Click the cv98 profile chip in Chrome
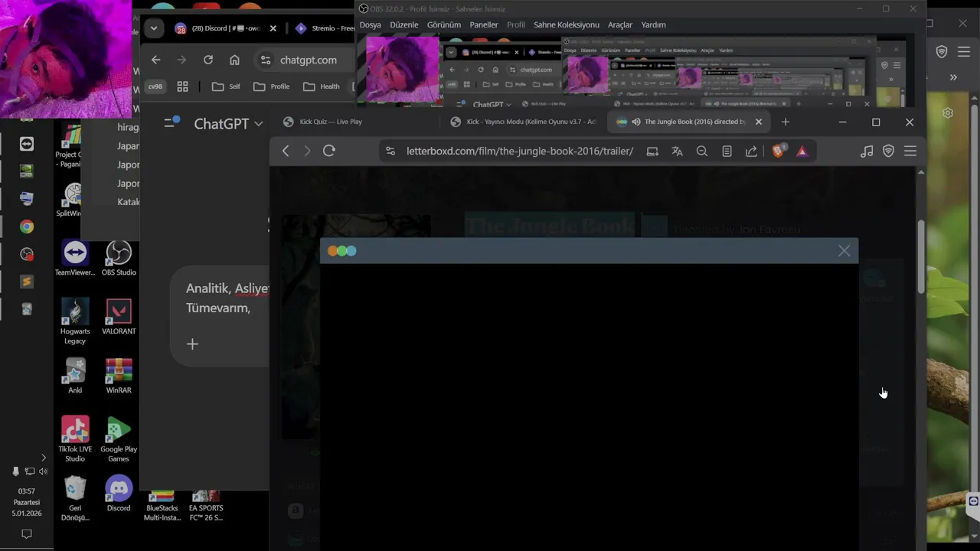980x551 pixels. click(x=155, y=86)
